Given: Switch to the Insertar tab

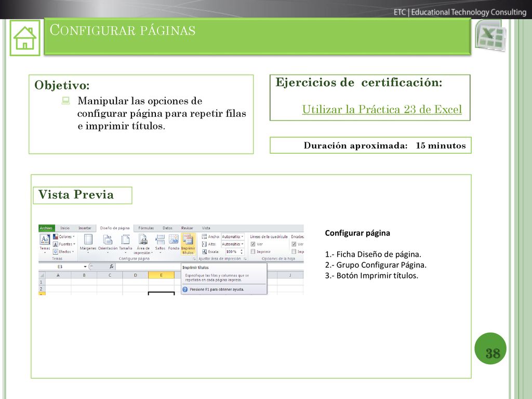Looking at the screenshot, I should coord(85,228).
